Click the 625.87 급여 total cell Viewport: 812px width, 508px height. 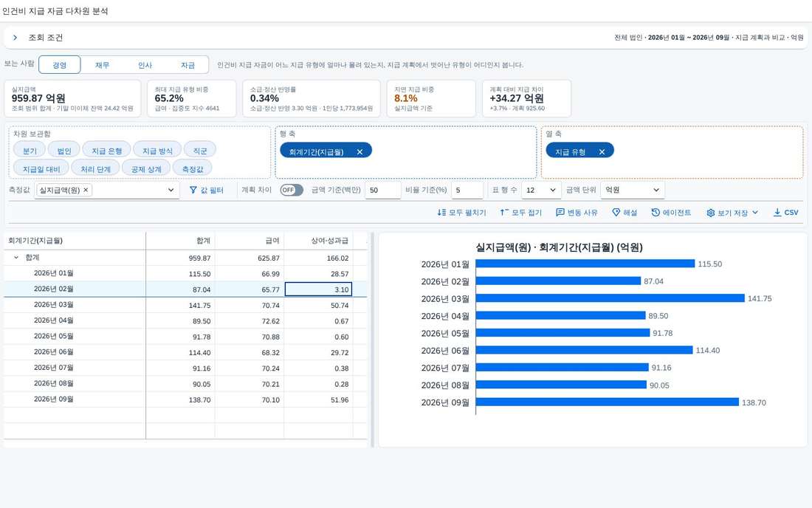(x=249, y=258)
